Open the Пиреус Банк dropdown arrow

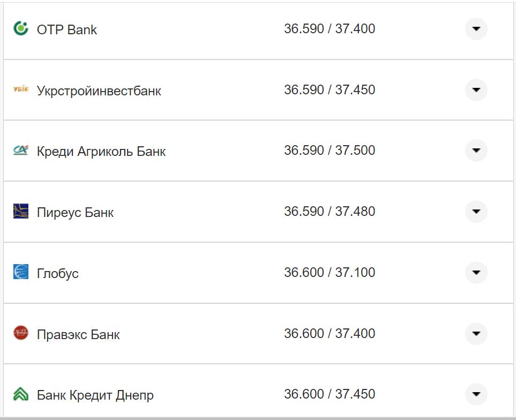(x=476, y=211)
